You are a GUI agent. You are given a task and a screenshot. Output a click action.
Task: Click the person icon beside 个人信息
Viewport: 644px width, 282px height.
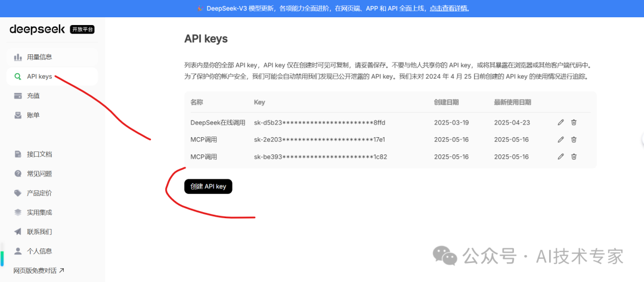tap(18, 251)
